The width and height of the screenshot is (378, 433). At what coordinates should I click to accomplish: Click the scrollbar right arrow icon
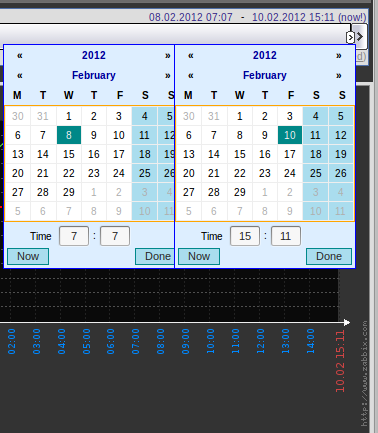[360, 36]
